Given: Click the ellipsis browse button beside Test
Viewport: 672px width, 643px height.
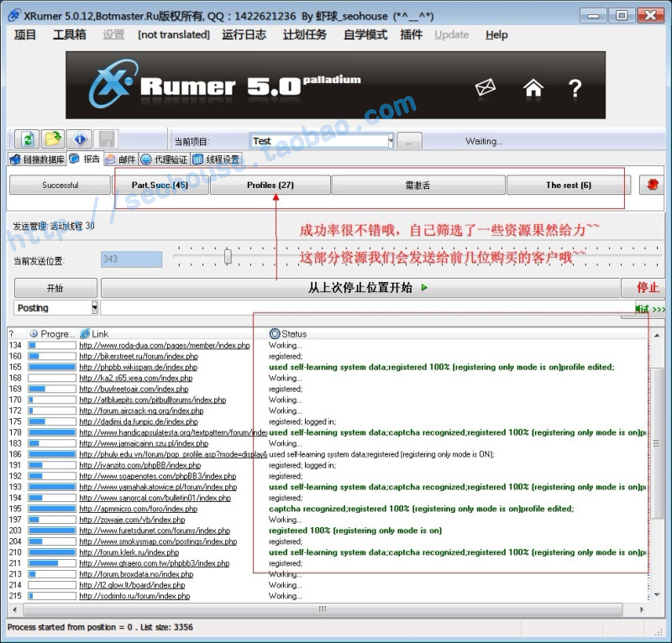Looking at the screenshot, I should click(409, 141).
